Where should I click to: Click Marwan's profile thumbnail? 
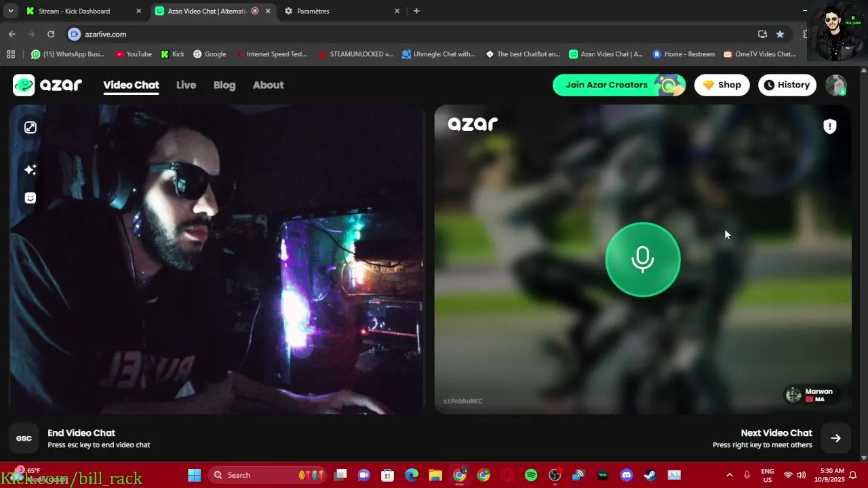[x=793, y=394]
